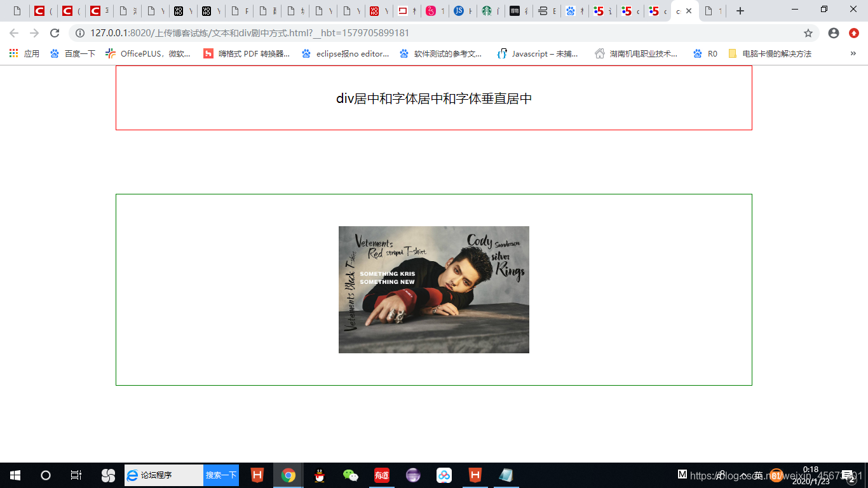Open Eclipse IDE from the taskbar
This screenshot has width=868, height=488.
tap(413, 475)
